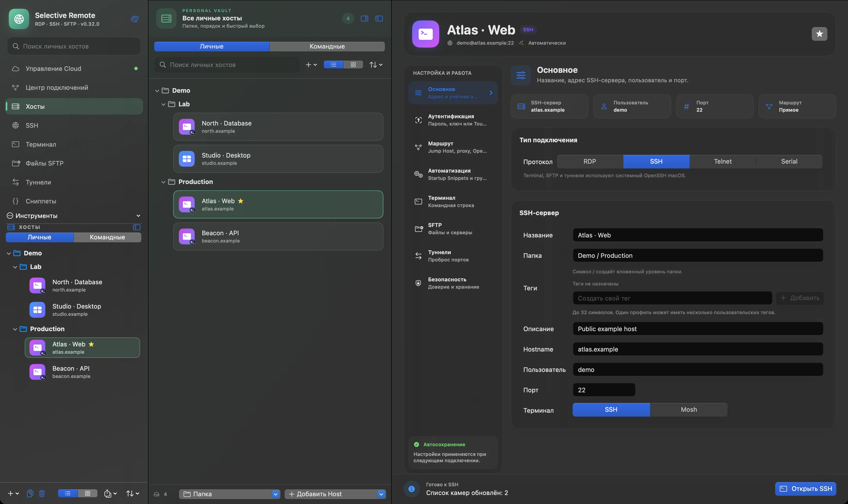Open Туннели in the sidebar

[74, 182]
